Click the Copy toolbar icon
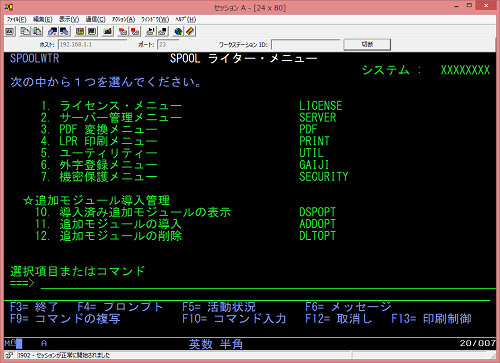 (x=25, y=31)
